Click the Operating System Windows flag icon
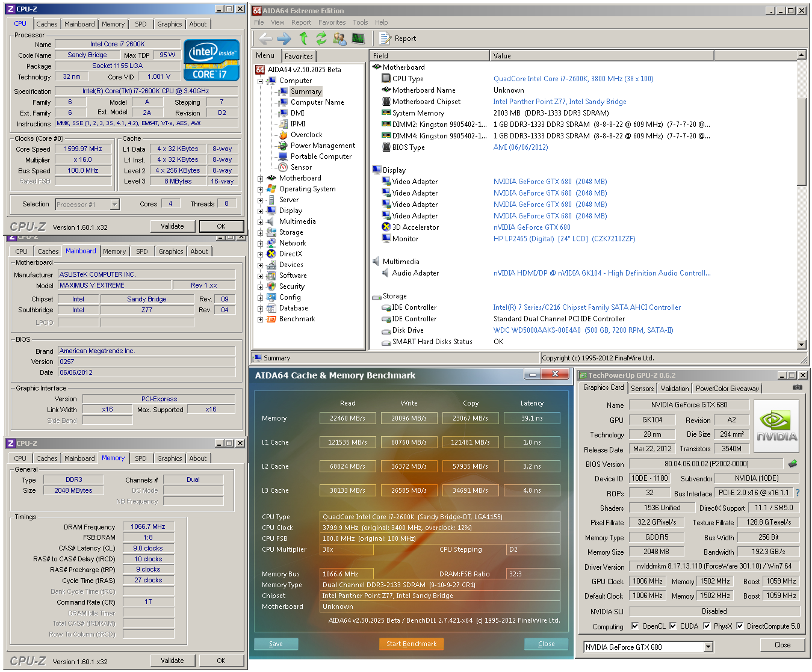Viewport: 812px width, 672px height. (x=271, y=189)
